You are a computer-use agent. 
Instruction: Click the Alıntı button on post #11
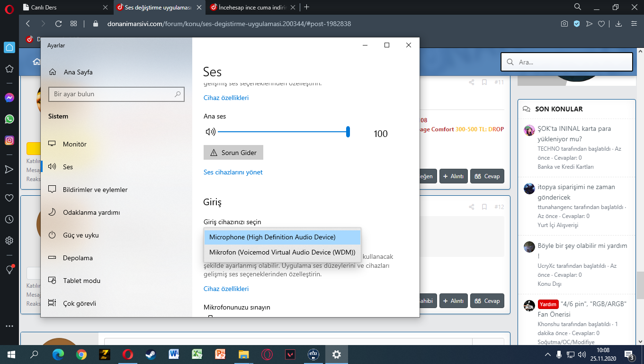(x=453, y=176)
